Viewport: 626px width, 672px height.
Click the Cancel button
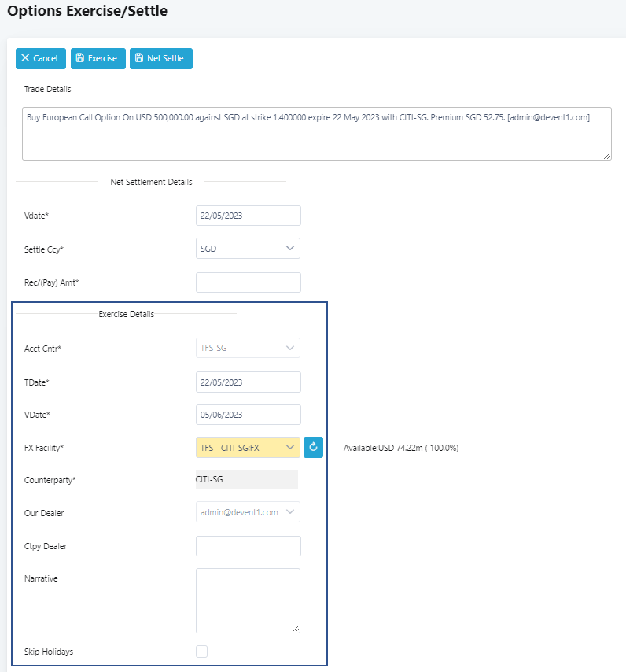coord(41,58)
